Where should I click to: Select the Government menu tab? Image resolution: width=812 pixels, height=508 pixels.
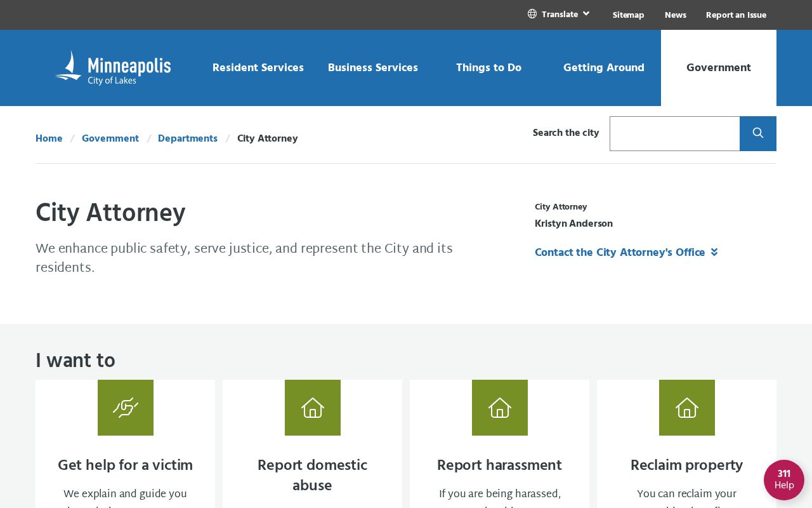[x=719, y=68]
